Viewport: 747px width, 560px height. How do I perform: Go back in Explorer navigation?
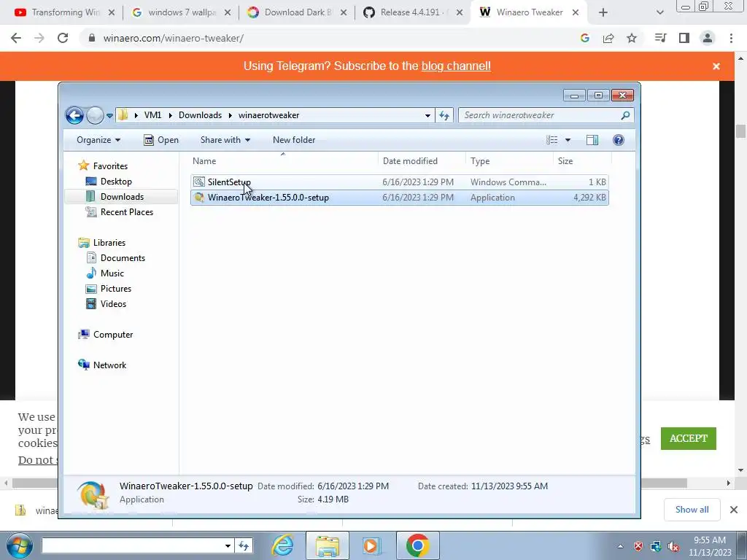(75, 115)
